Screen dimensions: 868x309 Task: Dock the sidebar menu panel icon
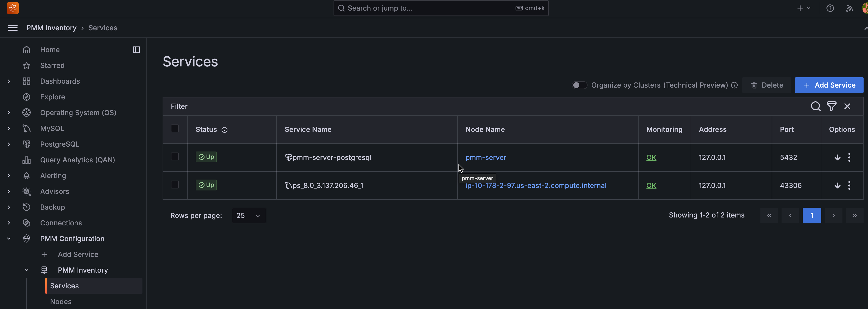pos(137,50)
